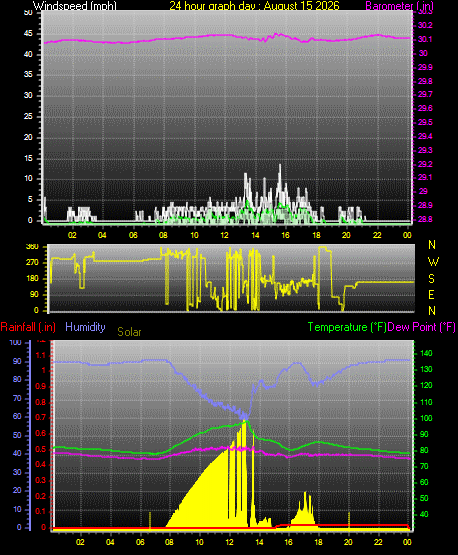Click the "1.1" rainfall axis value
458x555 pixels.
click(41, 355)
